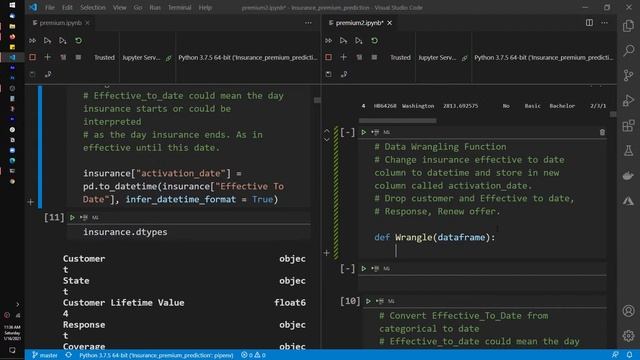Run cell and below in premium2.ipynb

(359, 41)
